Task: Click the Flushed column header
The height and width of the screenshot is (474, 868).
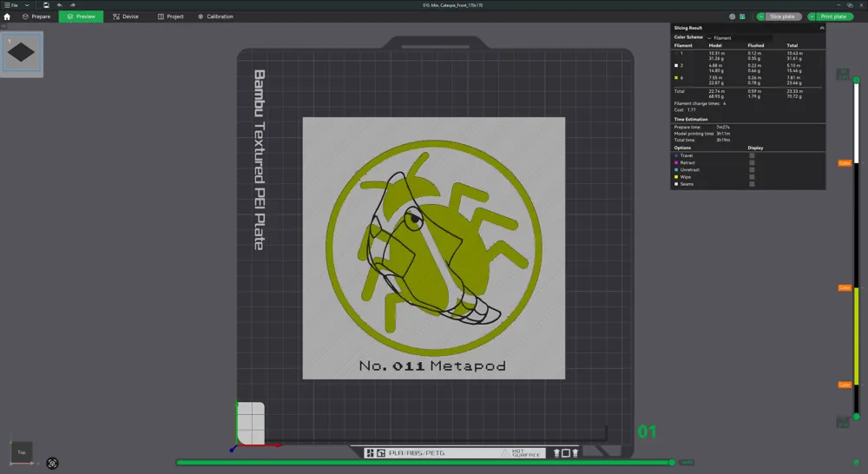Action: coord(756,45)
